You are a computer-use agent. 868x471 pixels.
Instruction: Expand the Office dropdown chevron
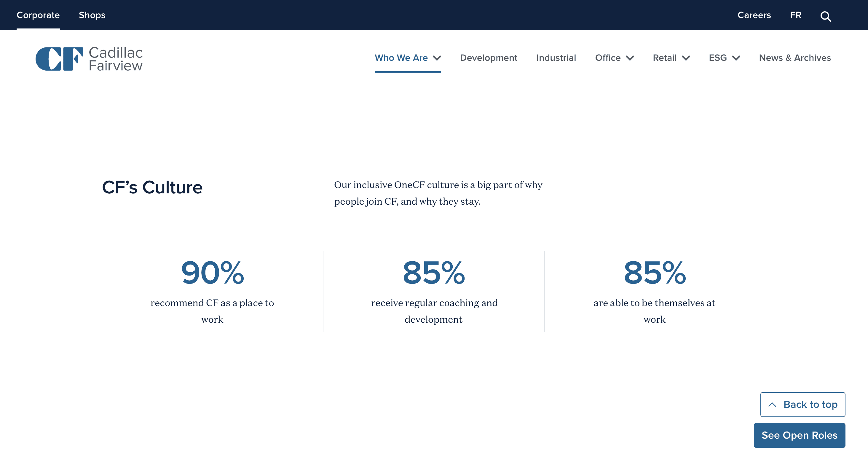click(630, 58)
